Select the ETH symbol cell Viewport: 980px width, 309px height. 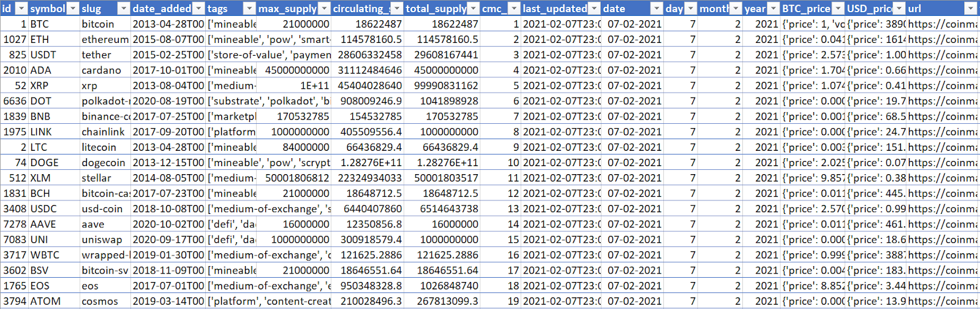pyautogui.click(x=54, y=39)
